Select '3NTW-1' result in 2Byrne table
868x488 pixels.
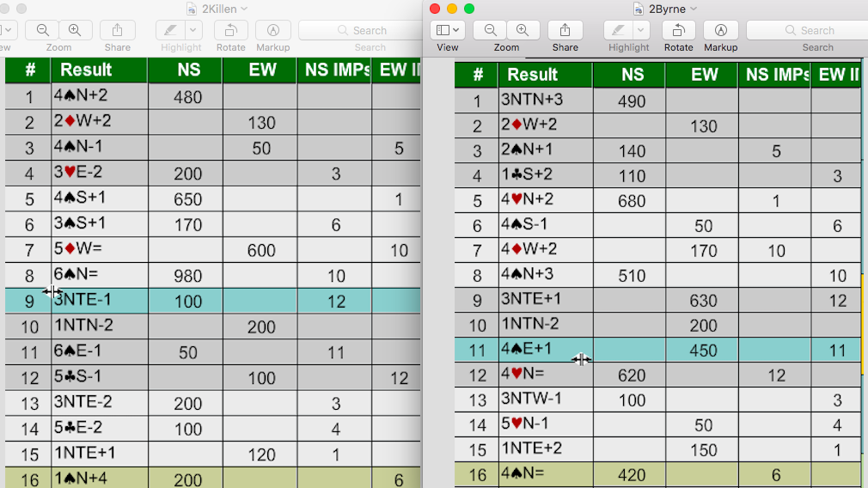(x=531, y=399)
